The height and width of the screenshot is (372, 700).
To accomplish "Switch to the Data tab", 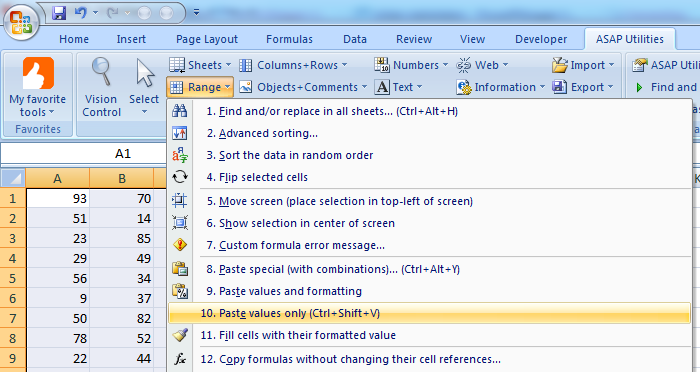I will pos(355,39).
